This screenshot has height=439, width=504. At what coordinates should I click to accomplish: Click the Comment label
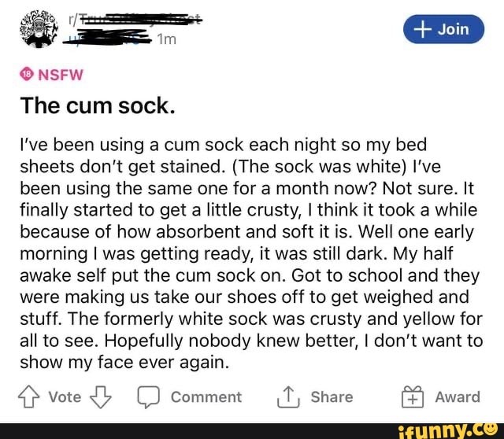point(206,397)
